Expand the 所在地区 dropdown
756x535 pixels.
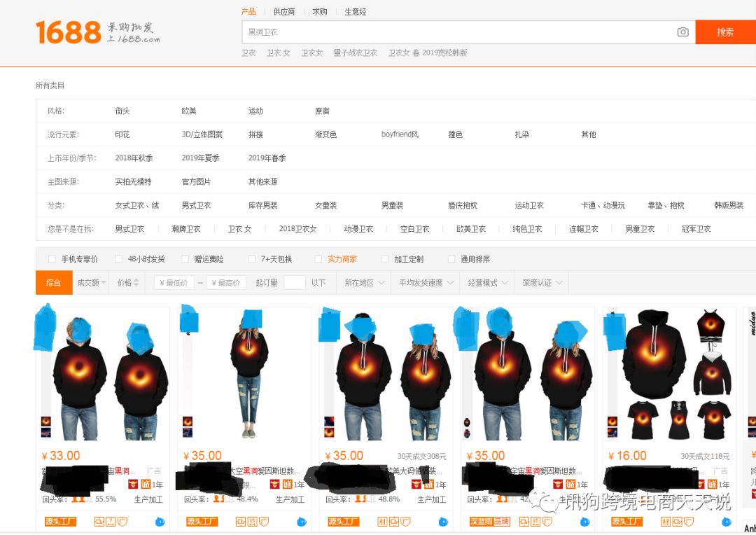pyautogui.click(x=365, y=283)
